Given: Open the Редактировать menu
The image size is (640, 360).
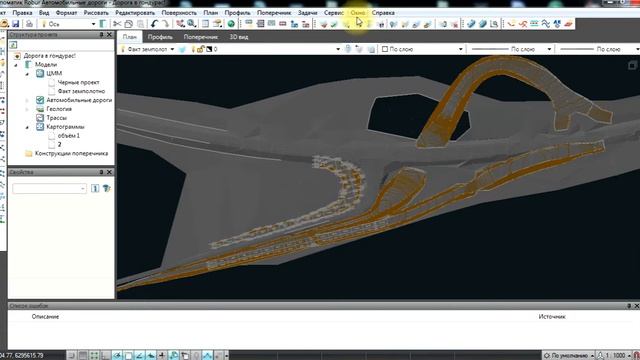Looking at the screenshot, I should pos(135,13).
